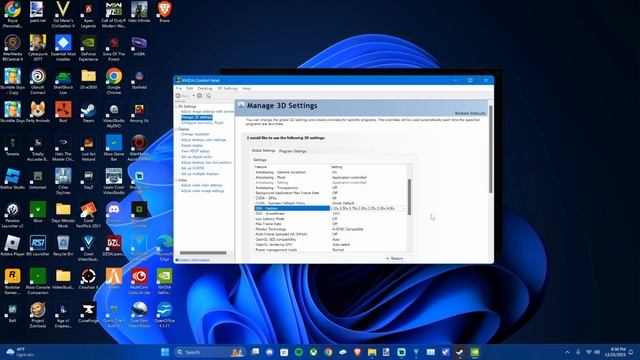The width and height of the screenshot is (640, 360).
Task: Open the Back button history dropdown arrow
Action: (x=193, y=96)
